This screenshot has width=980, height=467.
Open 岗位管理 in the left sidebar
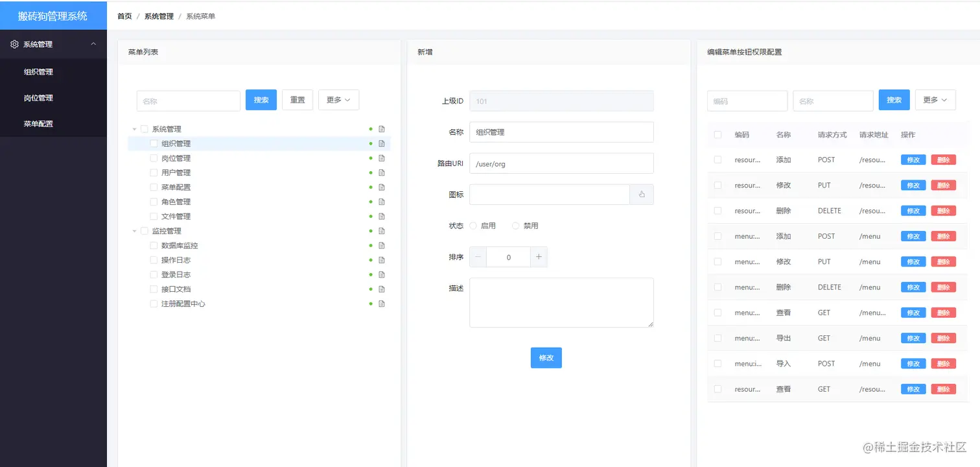tap(38, 98)
